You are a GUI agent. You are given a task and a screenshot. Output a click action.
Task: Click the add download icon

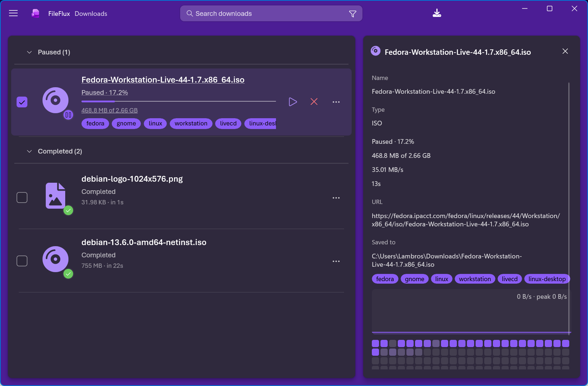tap(437, 13)
